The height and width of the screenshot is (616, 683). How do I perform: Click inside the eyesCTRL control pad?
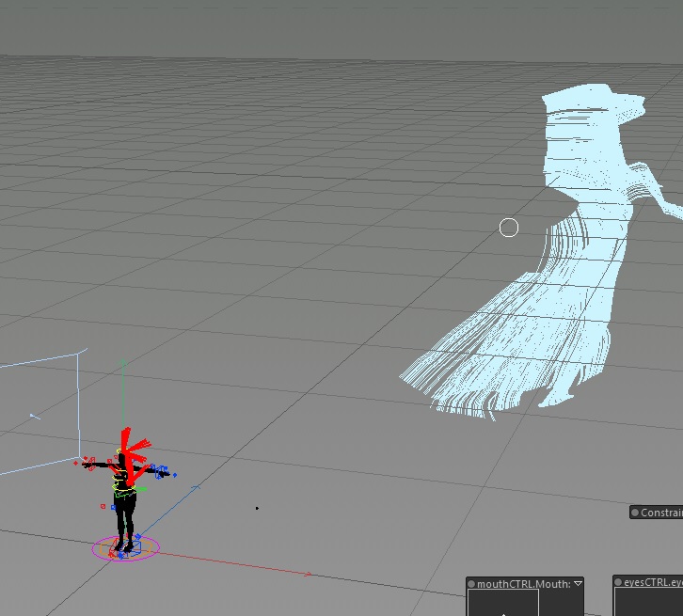point(649,604)
